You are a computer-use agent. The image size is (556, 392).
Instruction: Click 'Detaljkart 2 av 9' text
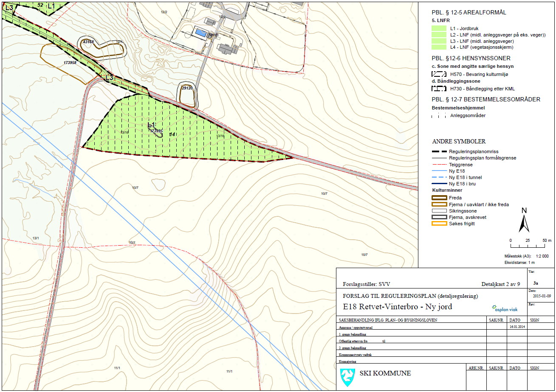[x=501, y=284]
